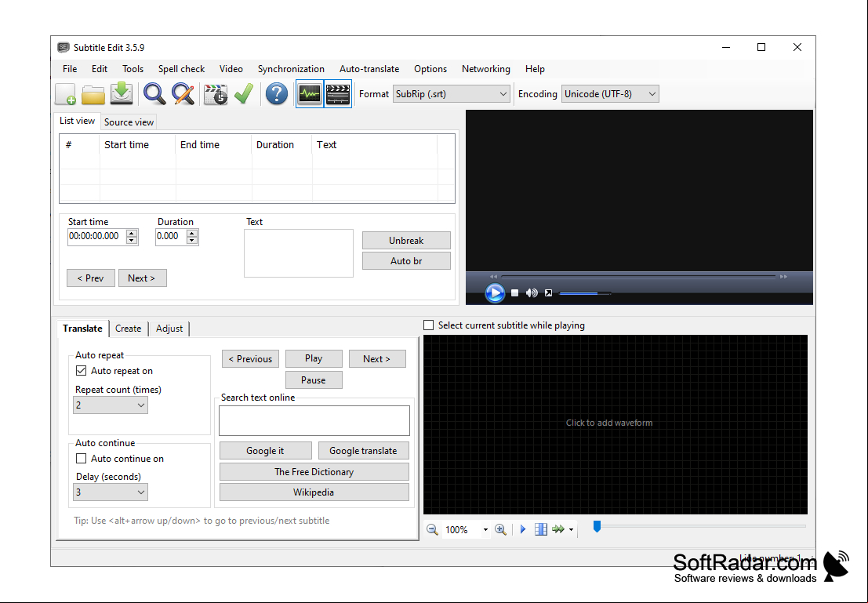The image size is (868, 603).
Task: Open dropdown arrow beside green double-arrow
Action: point(572,530)
